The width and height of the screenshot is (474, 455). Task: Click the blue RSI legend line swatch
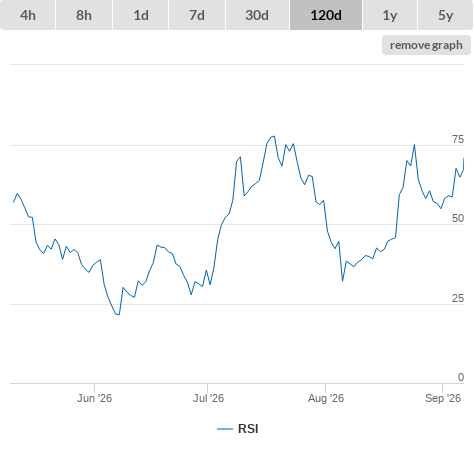click(x=225, y=429)
